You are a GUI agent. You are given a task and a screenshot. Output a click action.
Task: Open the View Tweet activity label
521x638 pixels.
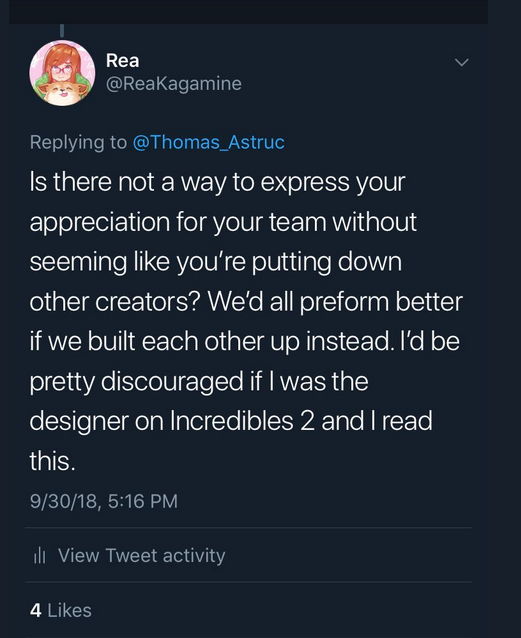pos(141,555)
